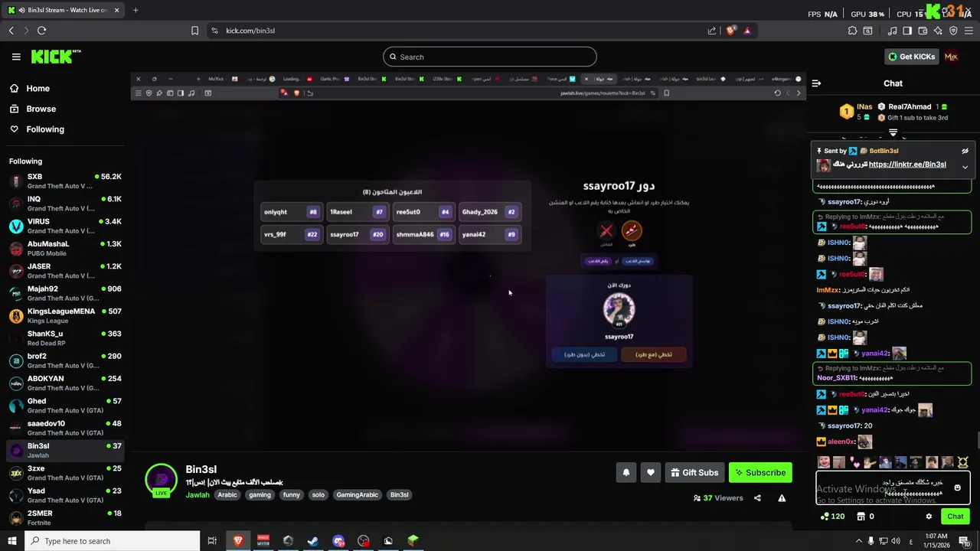Select the funny tag
The image size is (980, 551).
pyautogui.click(x=291, y=495)
